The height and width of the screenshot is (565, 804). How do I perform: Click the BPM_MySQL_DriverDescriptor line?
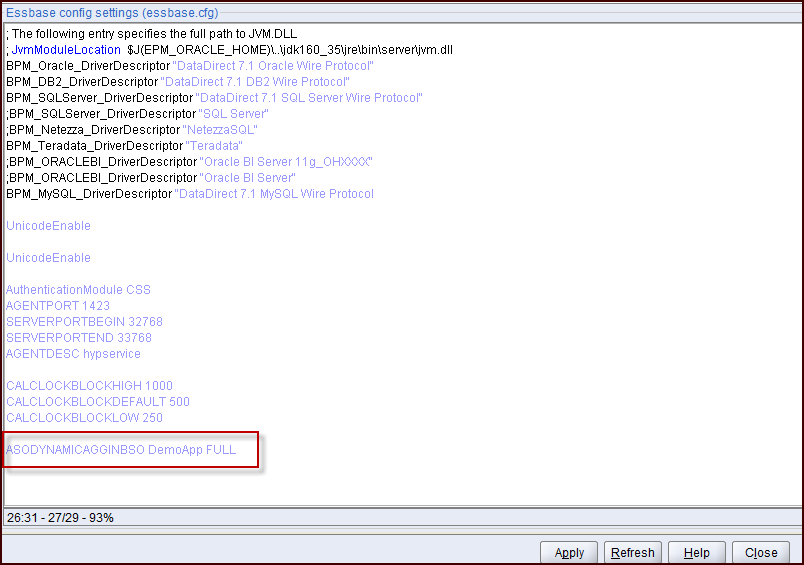[190, 194]
